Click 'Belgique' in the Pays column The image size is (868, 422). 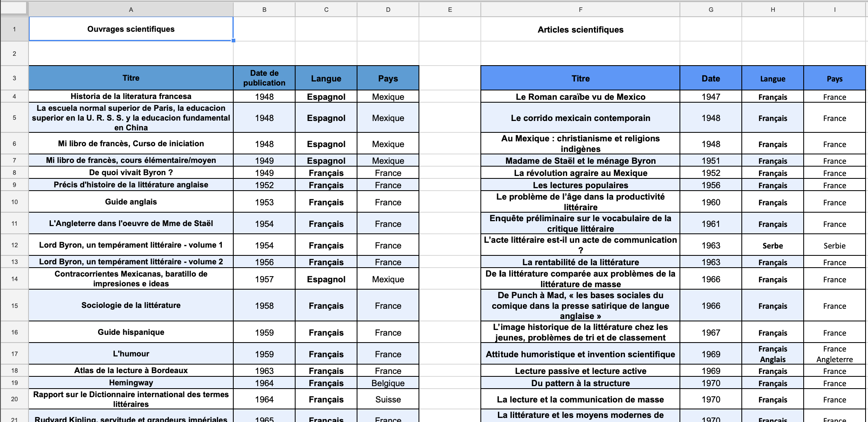(x=388, y=383)
